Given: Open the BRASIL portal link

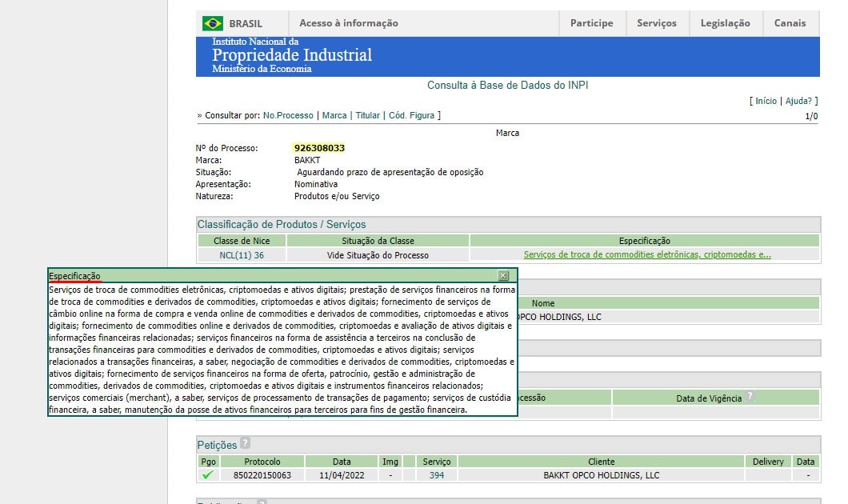Looking at the screenshot, I should [246, 24].
